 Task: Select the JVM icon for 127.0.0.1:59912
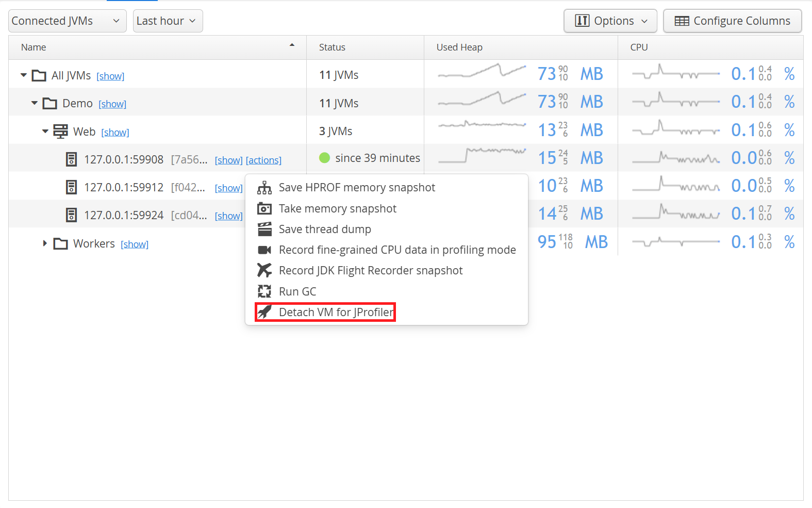72,187
